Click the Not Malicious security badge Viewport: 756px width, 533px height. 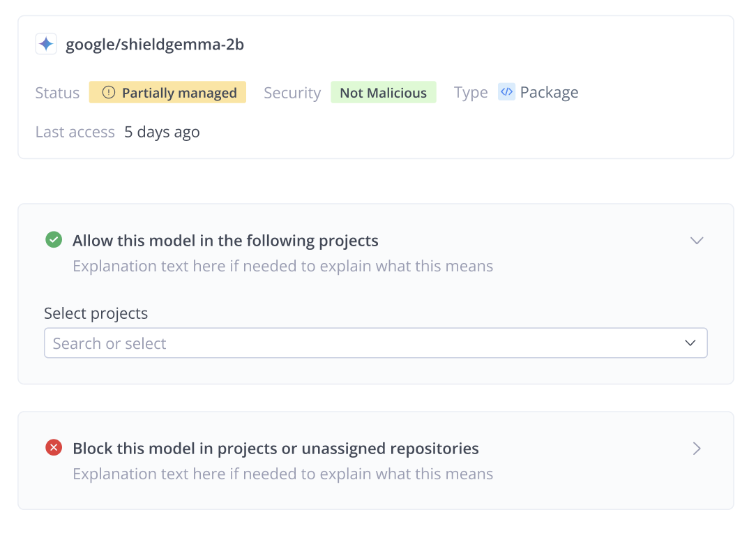[384, 91]
